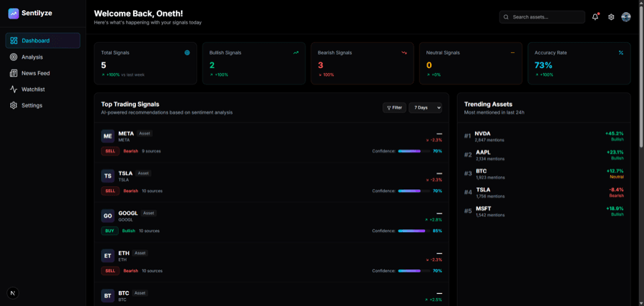Click the notifications bell icon
Image resolution: width=644 pixels, height=306 pixels.
tap(595, 17)
